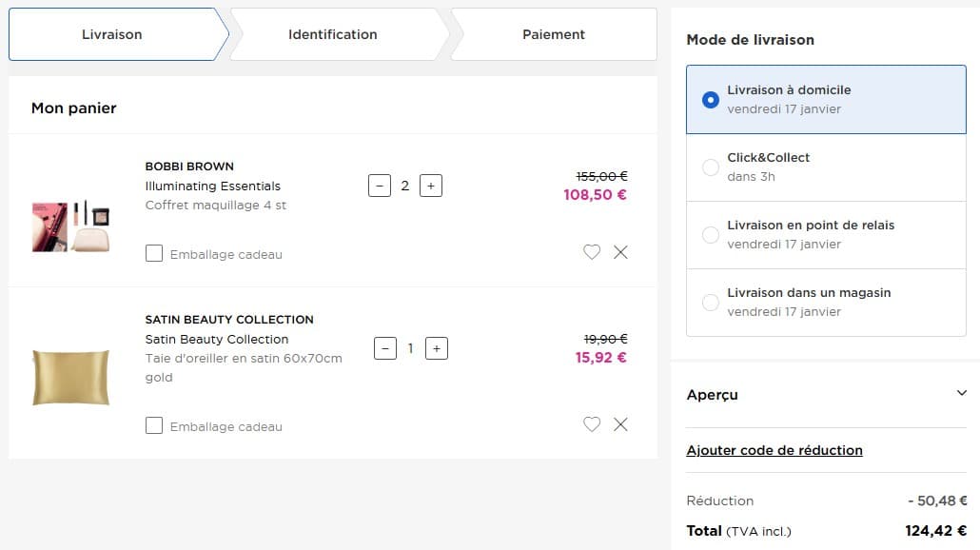The image size is (980, 550).
Task: Increase Bobbi Brown coffret quantity
Action: click(x=430, y=185)
